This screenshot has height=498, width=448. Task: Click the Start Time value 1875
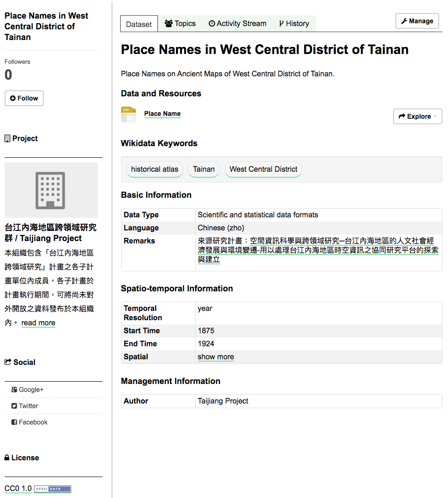coord(206,330)
